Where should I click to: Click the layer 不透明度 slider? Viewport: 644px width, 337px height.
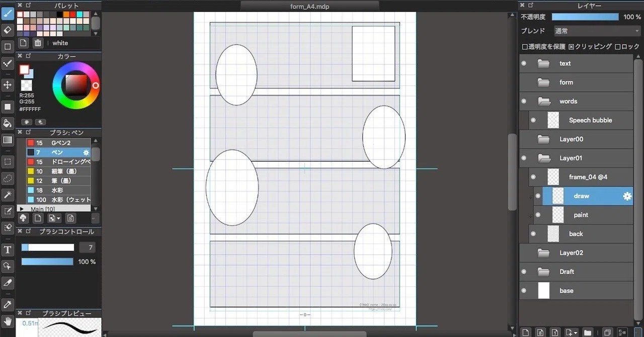click(585, 17)
